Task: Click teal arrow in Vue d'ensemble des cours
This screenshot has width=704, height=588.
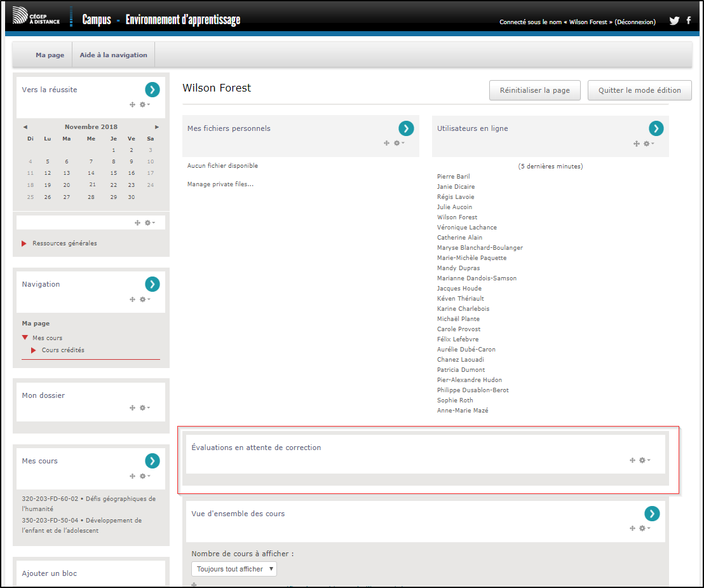Action: tap(652, 514)
